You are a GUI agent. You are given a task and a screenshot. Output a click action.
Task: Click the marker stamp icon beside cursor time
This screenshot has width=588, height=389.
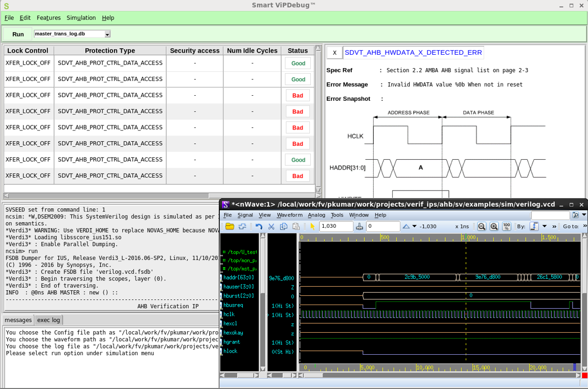click(359, 226)
